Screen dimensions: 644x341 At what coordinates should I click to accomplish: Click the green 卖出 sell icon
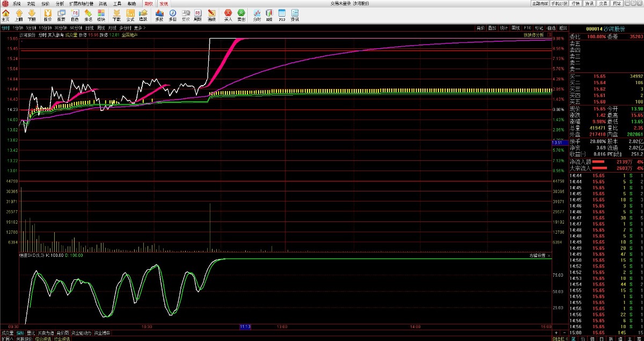(x=241, y=14)
